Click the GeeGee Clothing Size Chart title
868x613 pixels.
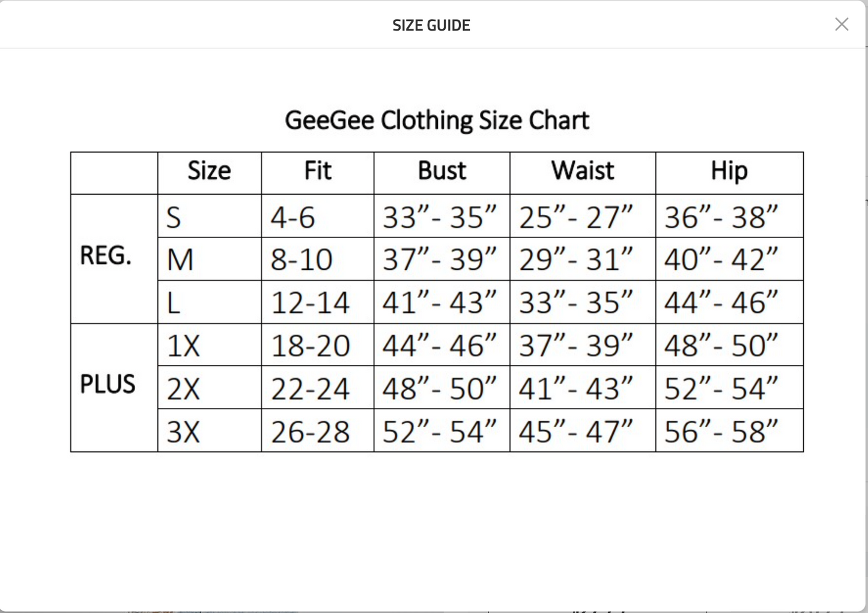[x=437, y=120]
